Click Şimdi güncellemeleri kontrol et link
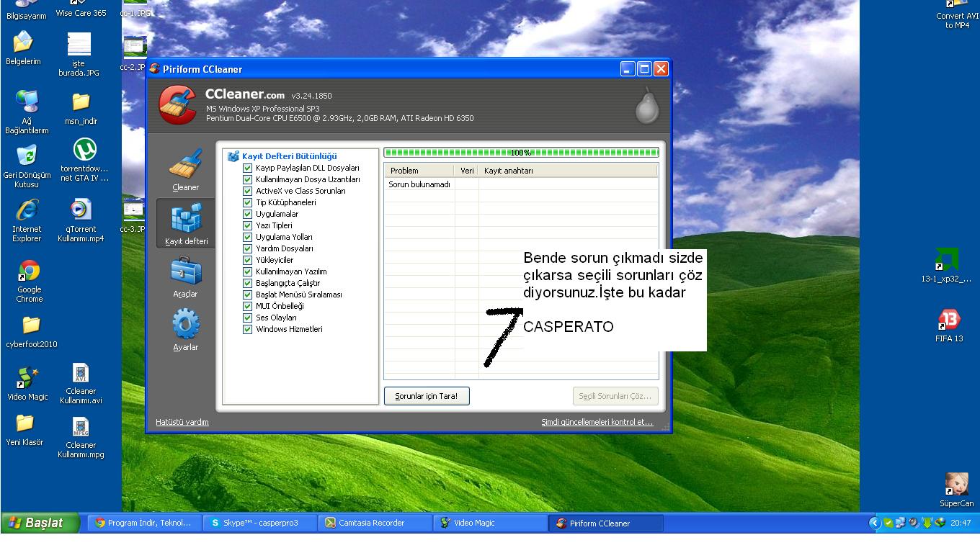The width and height of the screenshot is (980, 553). pyautogui.click(x=597, y=422)
